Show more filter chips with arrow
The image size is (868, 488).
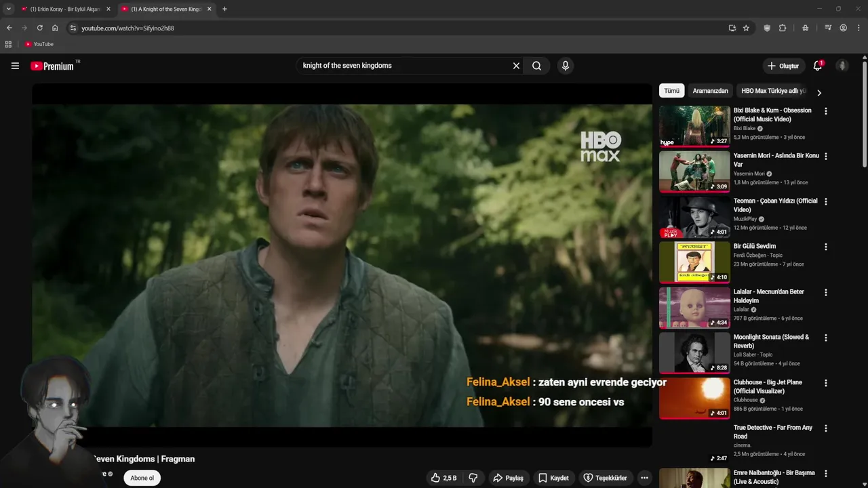[x=818, y=92]
